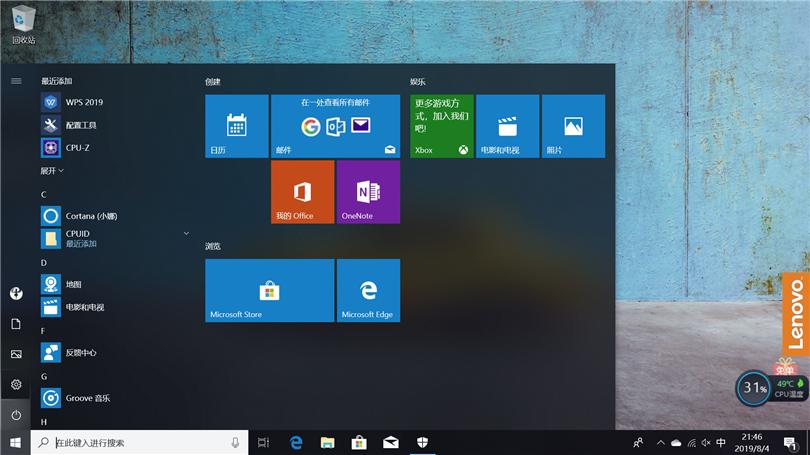Open the Power options button

pyautogui.click(x=16, y=414)
